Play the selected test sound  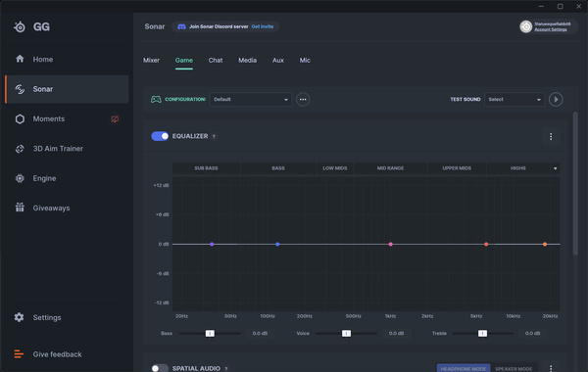(556, 100)
